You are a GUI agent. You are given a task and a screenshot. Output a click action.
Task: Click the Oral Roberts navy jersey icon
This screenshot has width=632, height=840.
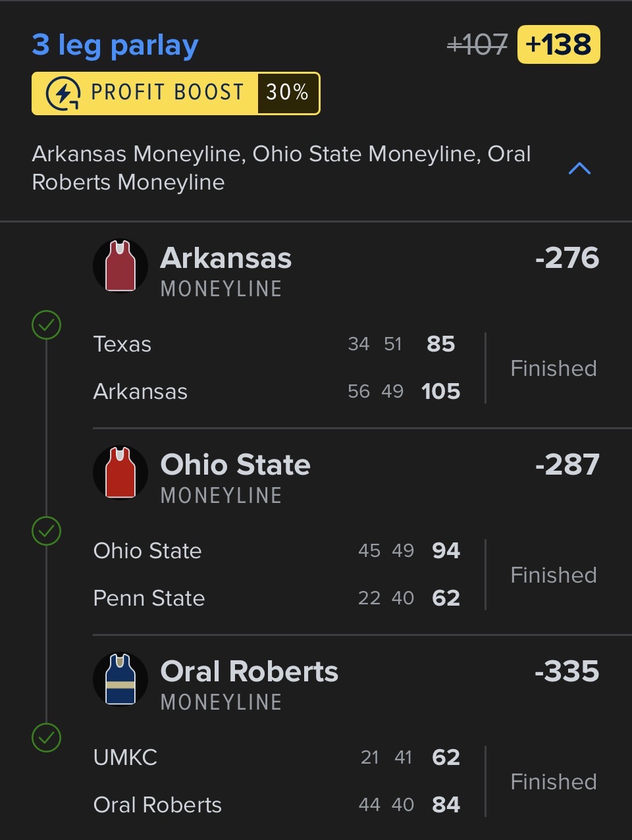[x=120, y=679]
